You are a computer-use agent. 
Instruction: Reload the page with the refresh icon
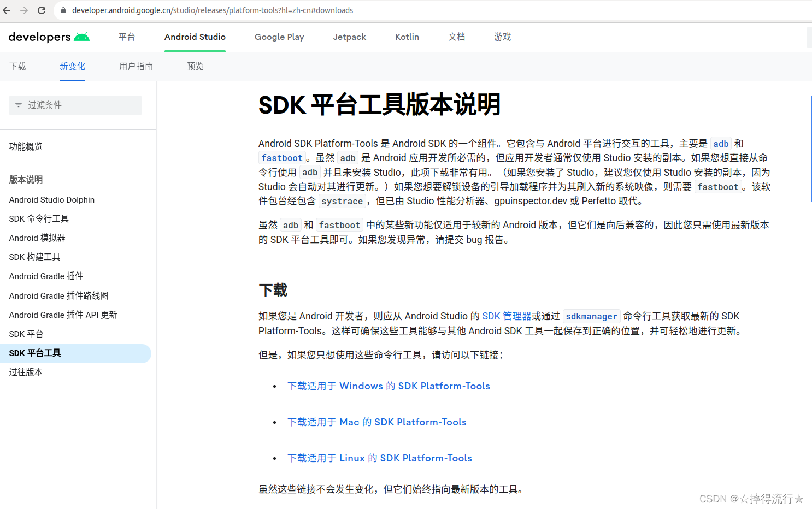[x=42, y=10]
